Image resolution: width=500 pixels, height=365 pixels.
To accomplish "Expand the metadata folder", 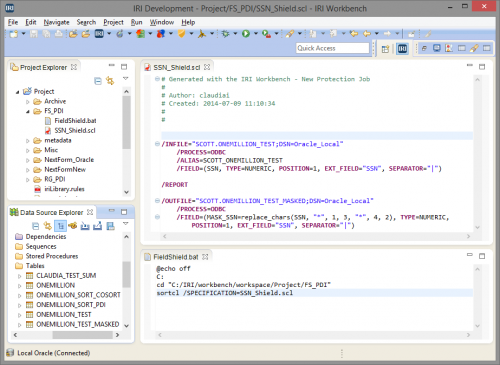I will [28, 141].
